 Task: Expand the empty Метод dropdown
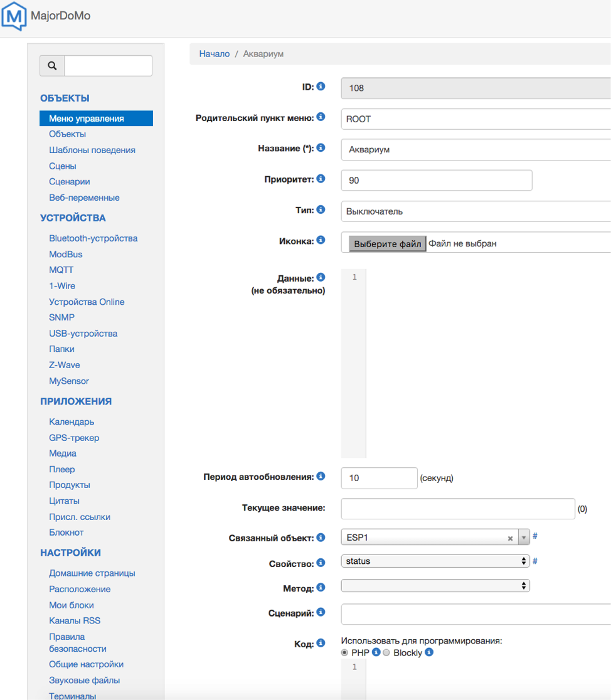coord(435,585)
